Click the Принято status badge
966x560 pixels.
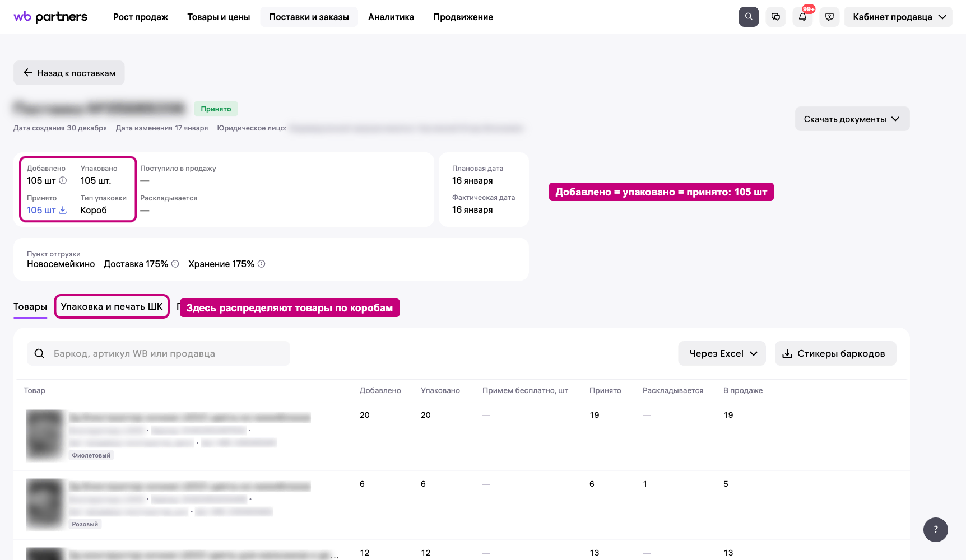click(216, 109)
